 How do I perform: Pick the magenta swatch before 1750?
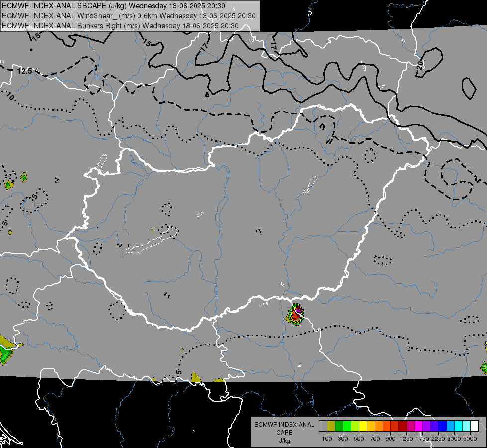pos(418,426)
